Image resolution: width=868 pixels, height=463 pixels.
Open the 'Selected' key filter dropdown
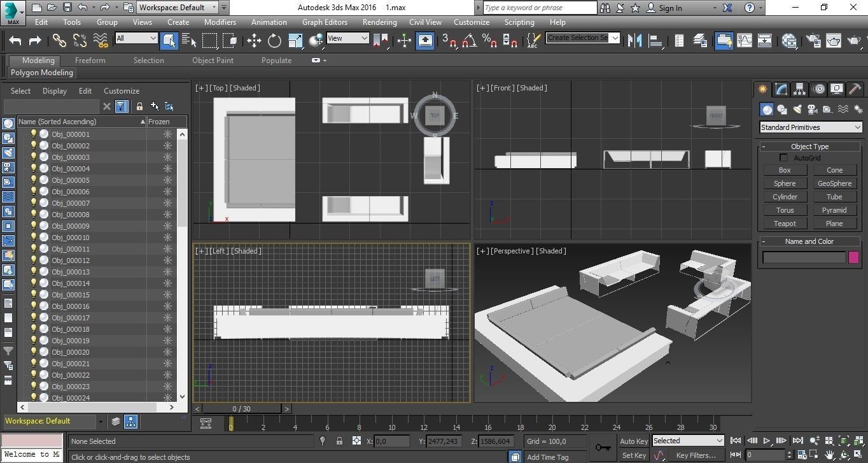688,441
